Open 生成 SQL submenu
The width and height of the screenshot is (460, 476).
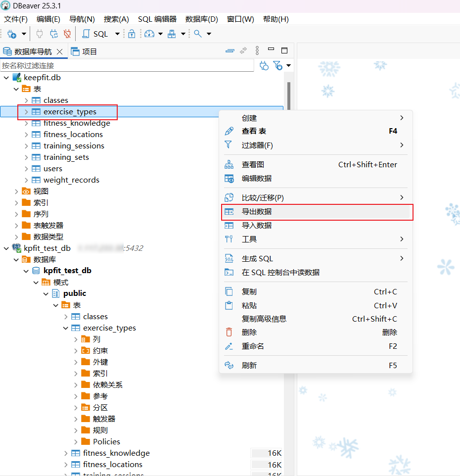(x=316, y=259)
